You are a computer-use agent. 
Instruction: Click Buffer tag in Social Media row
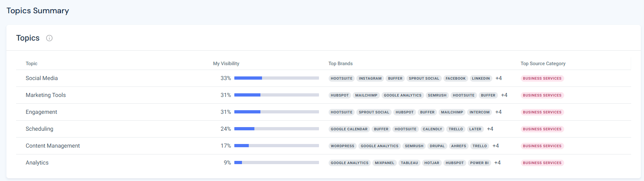[395, 78]
